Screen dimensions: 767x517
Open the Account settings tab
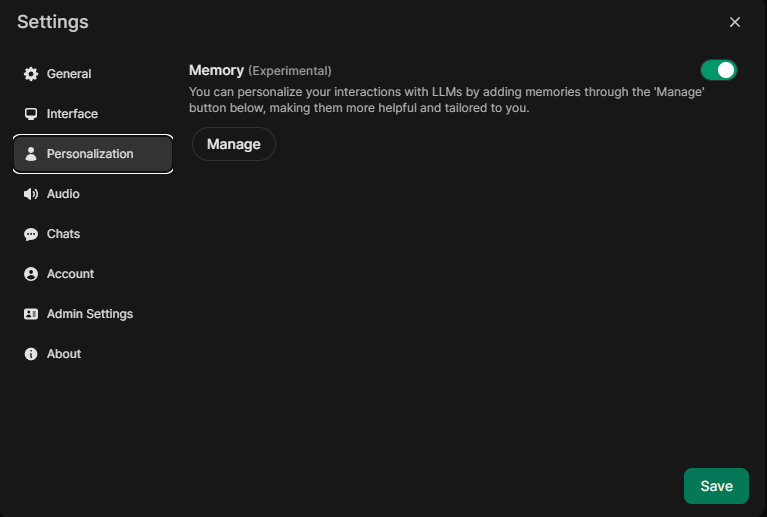[70, 274]
